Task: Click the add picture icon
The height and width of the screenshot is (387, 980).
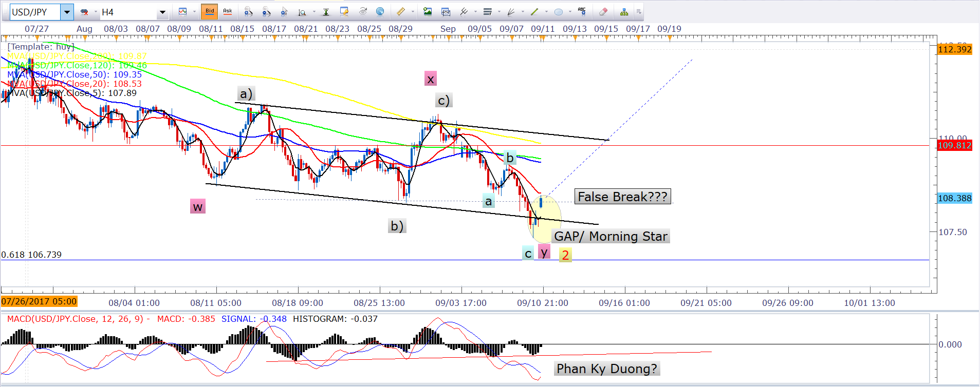Action: click(x=428, y=12)
